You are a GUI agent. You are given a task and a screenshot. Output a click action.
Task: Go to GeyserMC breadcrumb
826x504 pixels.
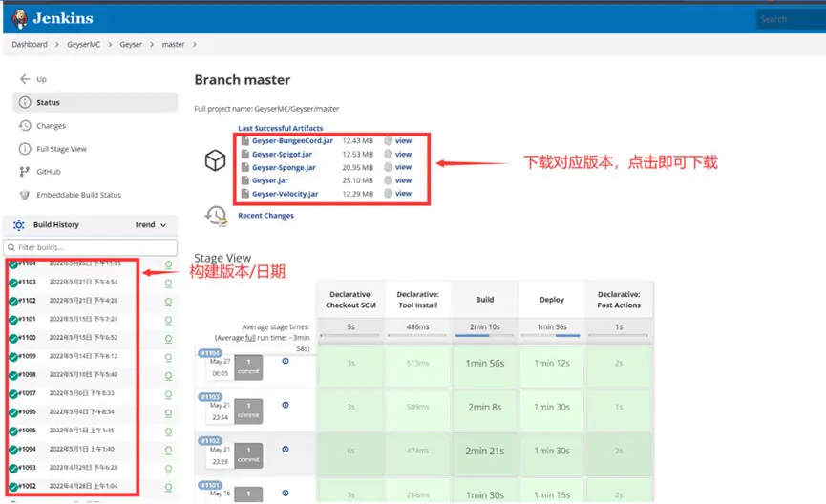83,44
